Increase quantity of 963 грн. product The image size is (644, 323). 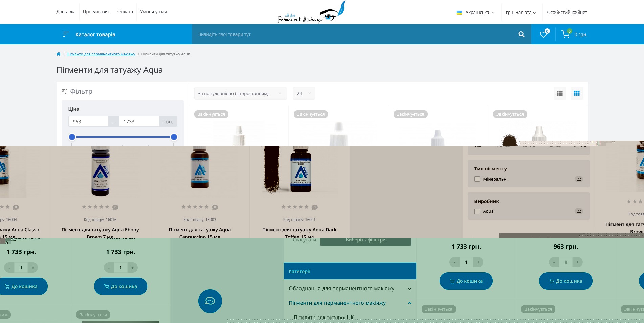tap(578, 262)
